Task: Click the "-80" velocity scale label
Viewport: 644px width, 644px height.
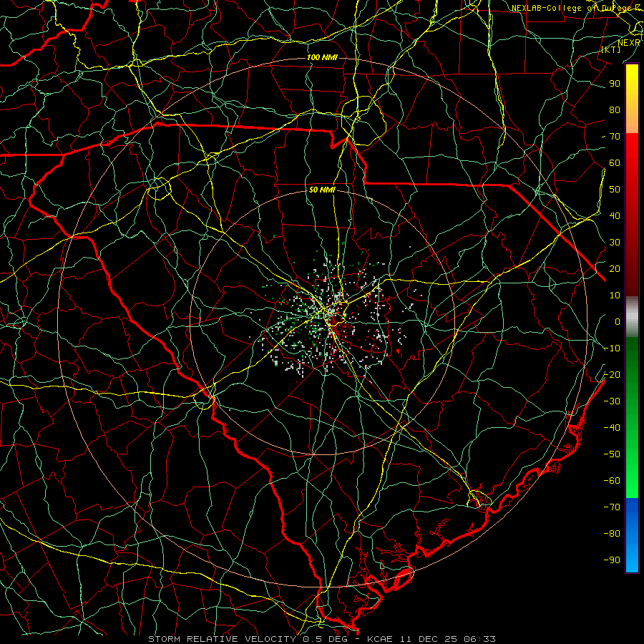Action: tap(612, 534)
